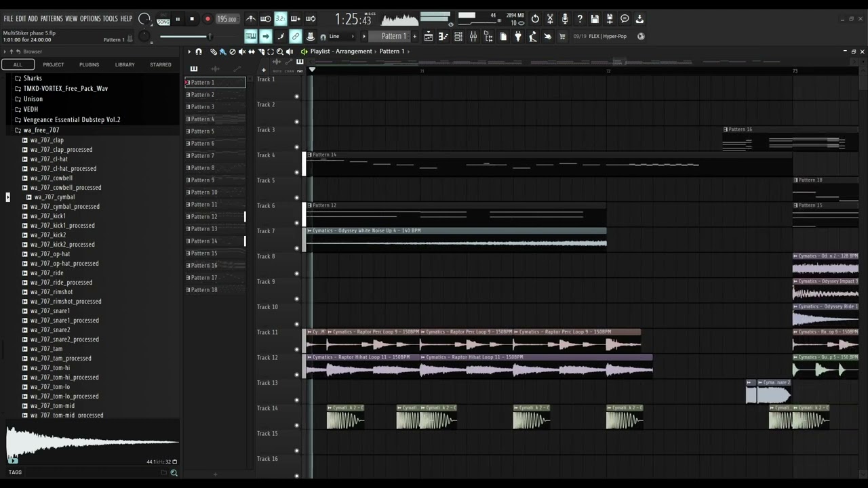Open the Playlist window from toolbar

428,37
